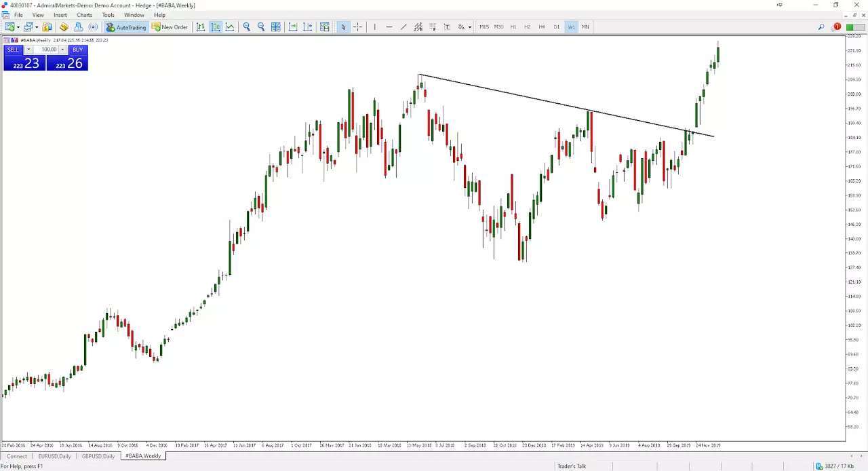Click the Zoom Out magnifier icon

pyautogui.click(x=261, y=27)
